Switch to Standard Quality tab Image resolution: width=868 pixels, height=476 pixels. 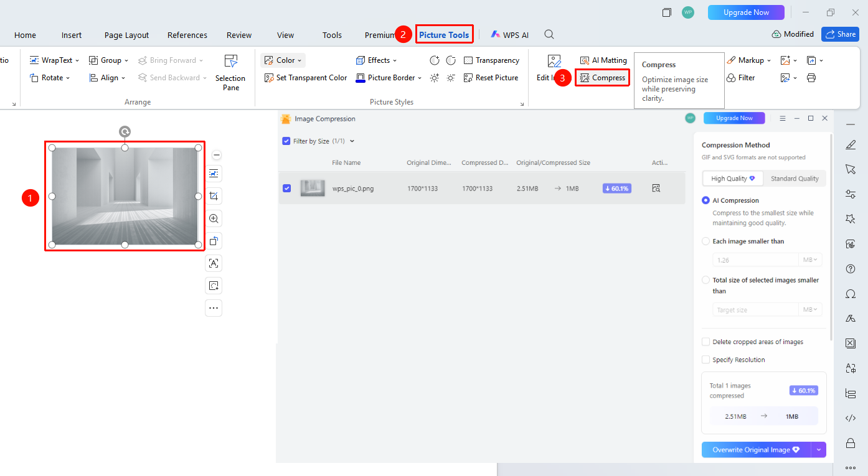coord(795,179)
